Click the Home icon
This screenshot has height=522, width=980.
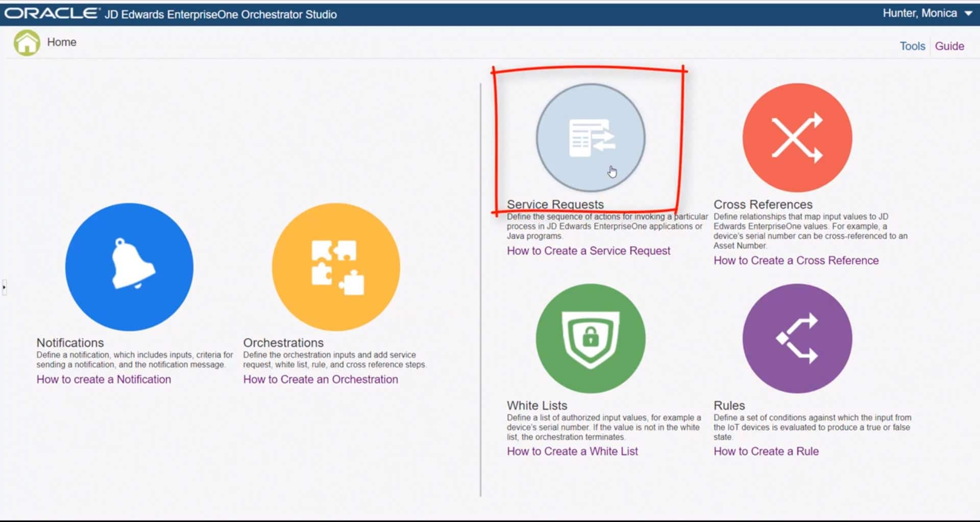coord(27,42)
